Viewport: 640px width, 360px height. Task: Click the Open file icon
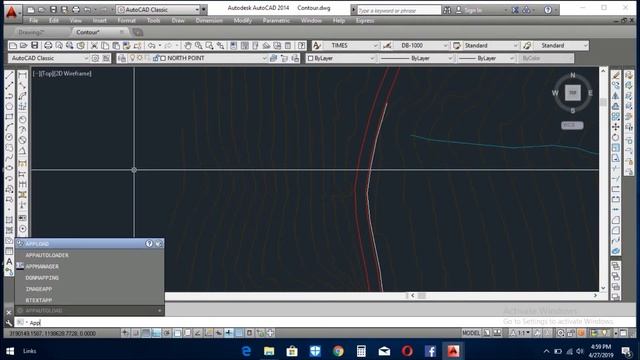point(24,46)
